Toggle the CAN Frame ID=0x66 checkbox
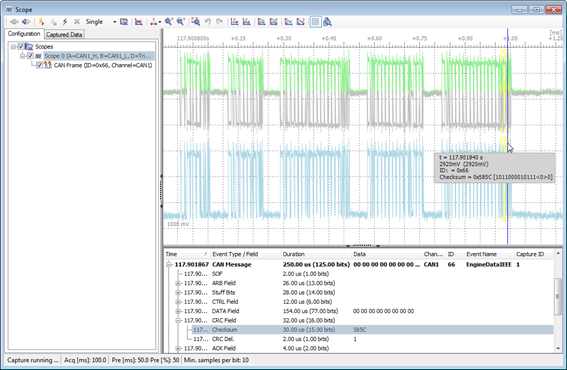The width and height of the screenshot is (567, 370). (39, 65)
